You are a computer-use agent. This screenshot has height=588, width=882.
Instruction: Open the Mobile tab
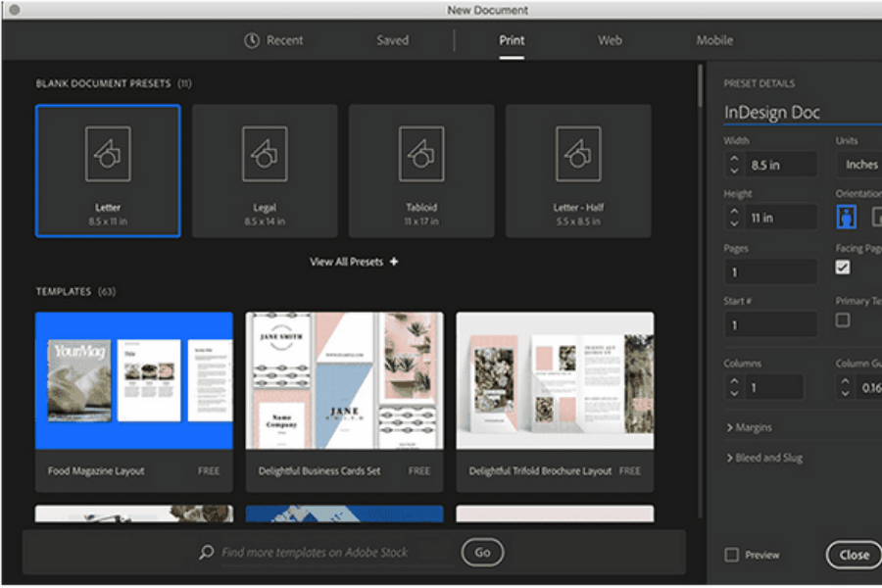click(714, 40)
